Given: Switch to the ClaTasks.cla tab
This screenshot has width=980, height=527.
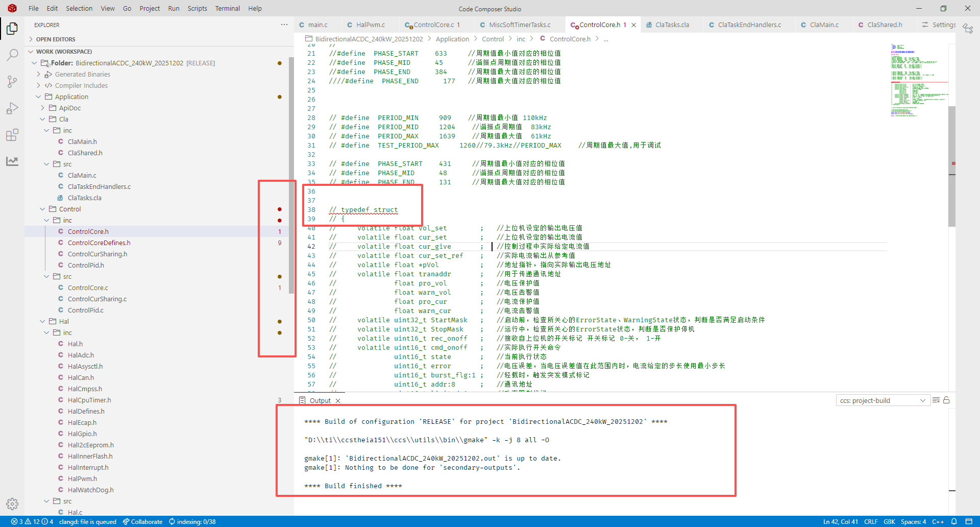Looking at the screenshot, I should (672, 25).
